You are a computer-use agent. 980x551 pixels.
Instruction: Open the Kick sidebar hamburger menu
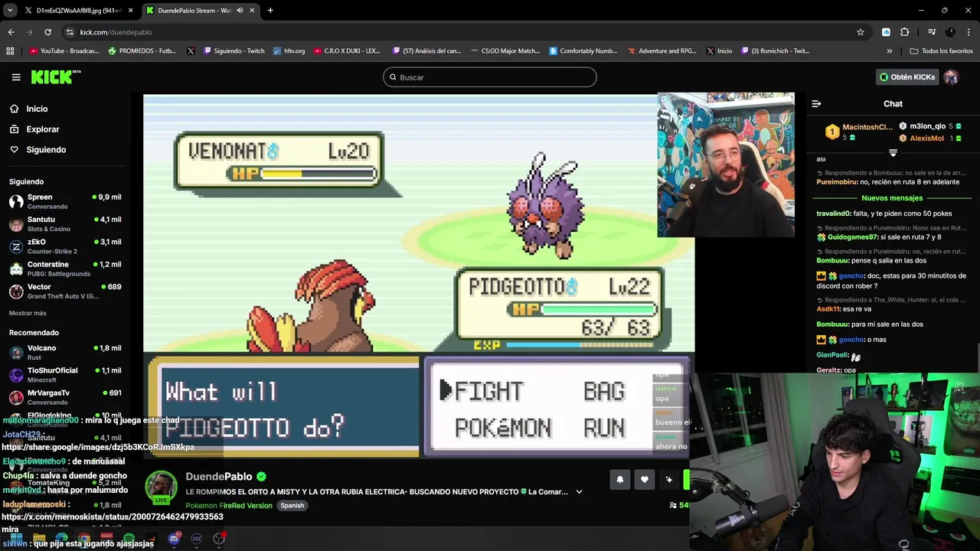16,77
